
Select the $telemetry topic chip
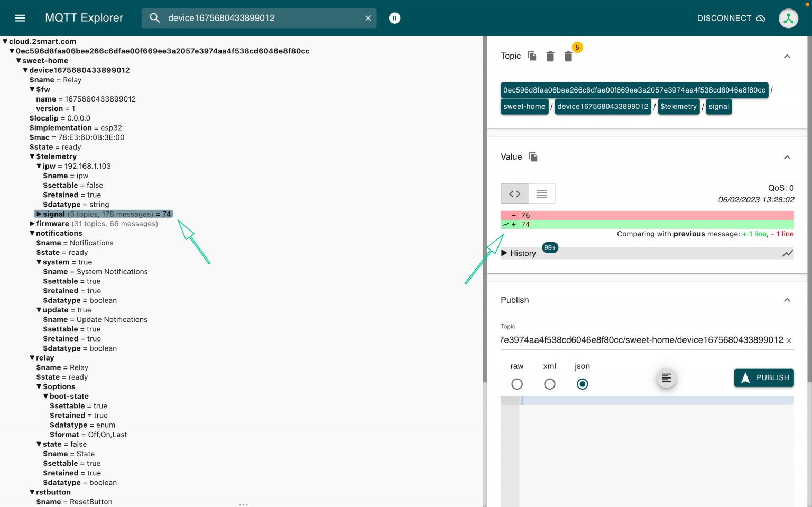click(679, 106)
